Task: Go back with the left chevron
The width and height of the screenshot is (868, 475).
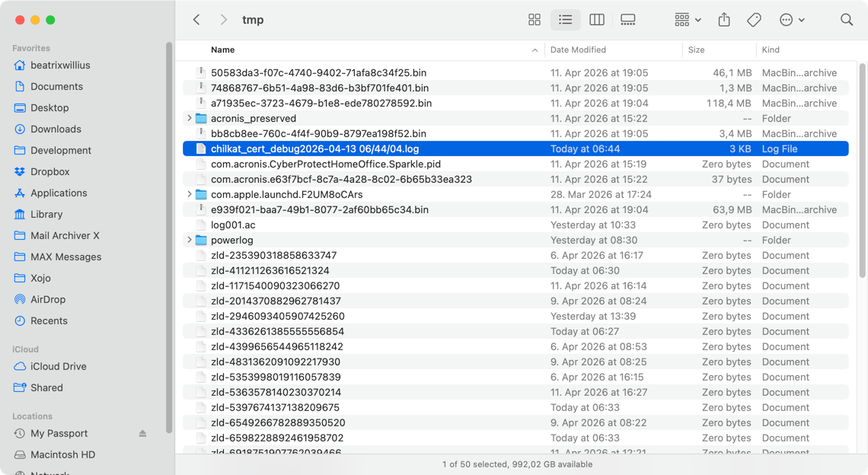Action: [196, 20]
